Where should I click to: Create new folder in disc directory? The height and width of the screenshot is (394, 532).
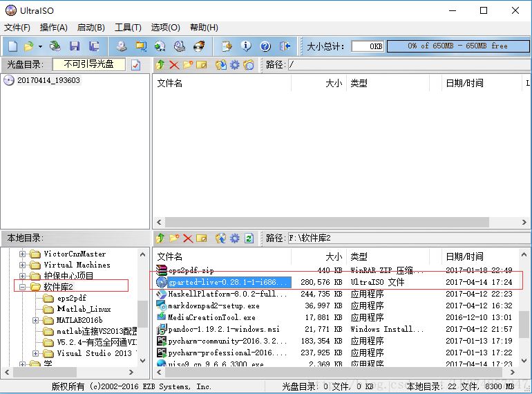pos(188,64)
